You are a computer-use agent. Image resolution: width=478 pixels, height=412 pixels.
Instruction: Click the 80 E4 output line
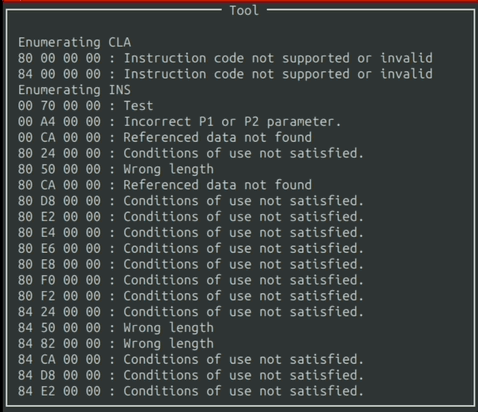point(191,233)
